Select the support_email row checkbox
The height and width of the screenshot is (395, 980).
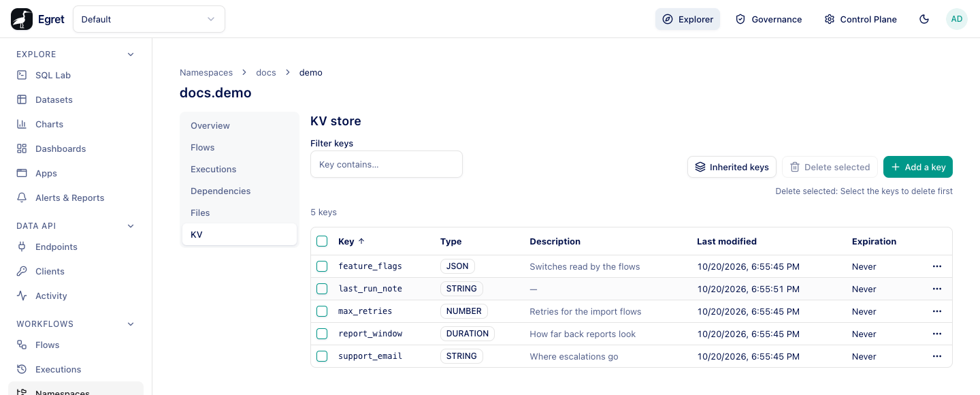[322, 356]
